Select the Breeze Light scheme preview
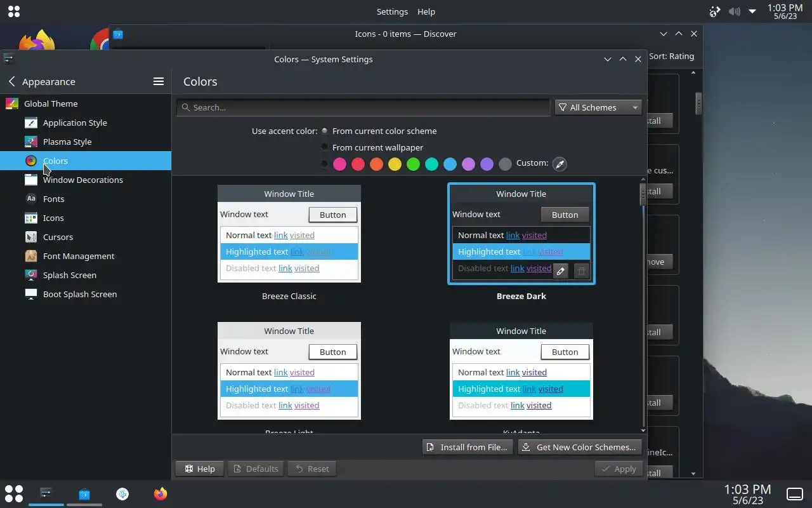The image size is (812, 508). 289,371
